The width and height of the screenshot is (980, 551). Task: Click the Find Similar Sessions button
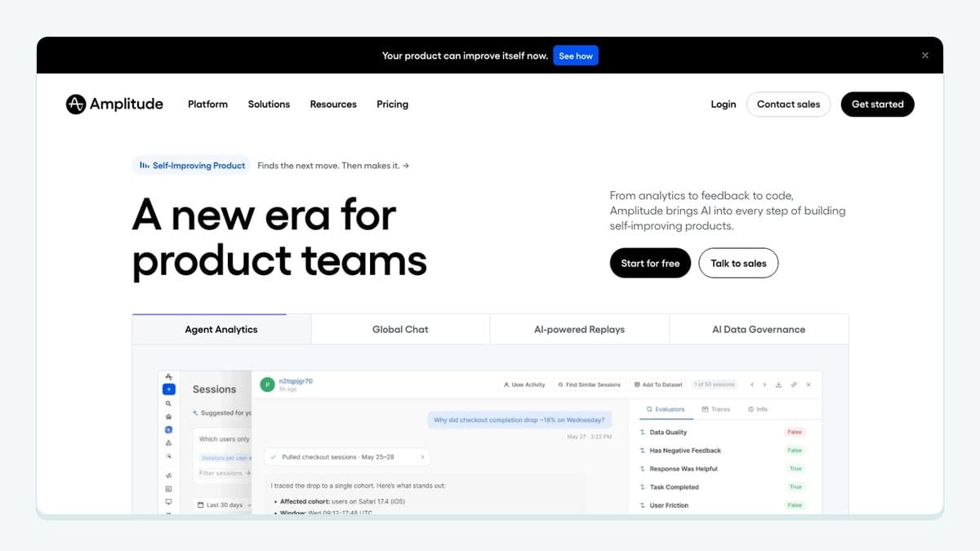point(589,384)
